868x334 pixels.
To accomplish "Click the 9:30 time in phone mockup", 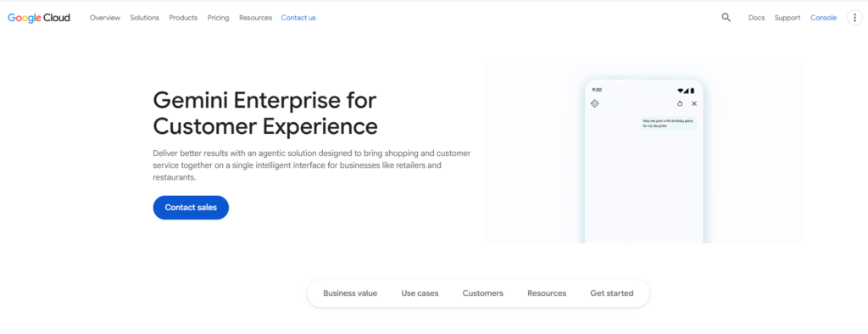I will tap(597, 90).
